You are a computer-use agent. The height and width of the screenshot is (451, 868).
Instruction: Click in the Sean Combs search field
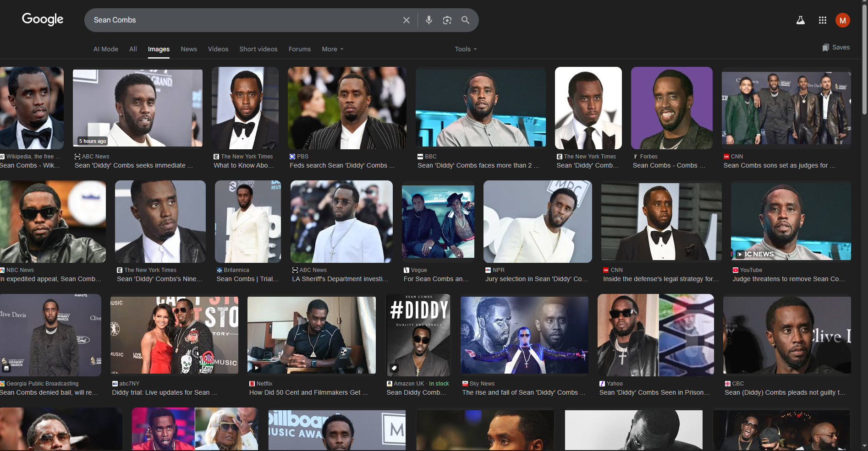[243, 20]
